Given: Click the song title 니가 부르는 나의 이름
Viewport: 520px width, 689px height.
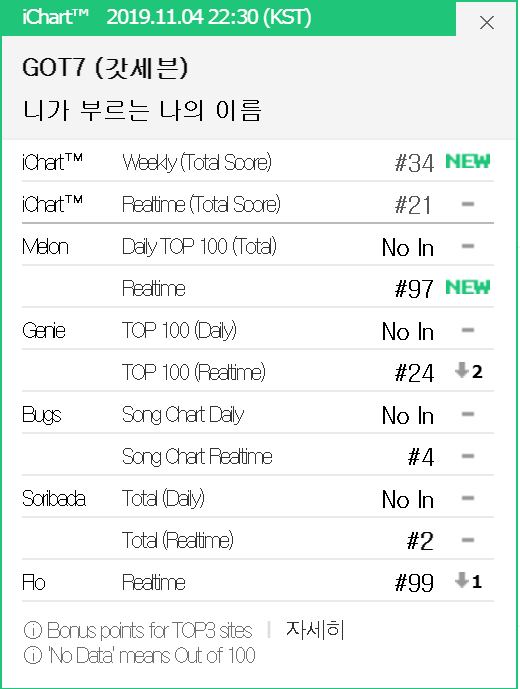Looking at the screenshot, I should coord(142,110).
